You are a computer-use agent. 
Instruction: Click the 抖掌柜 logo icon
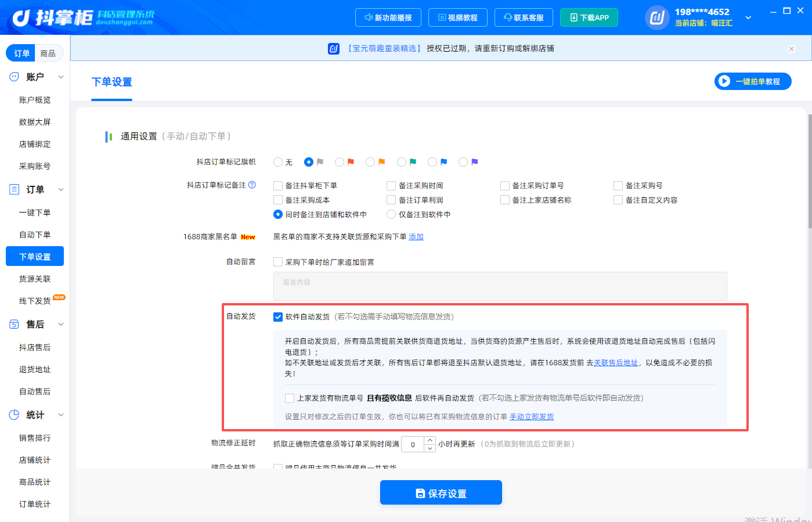click(21, 18)
